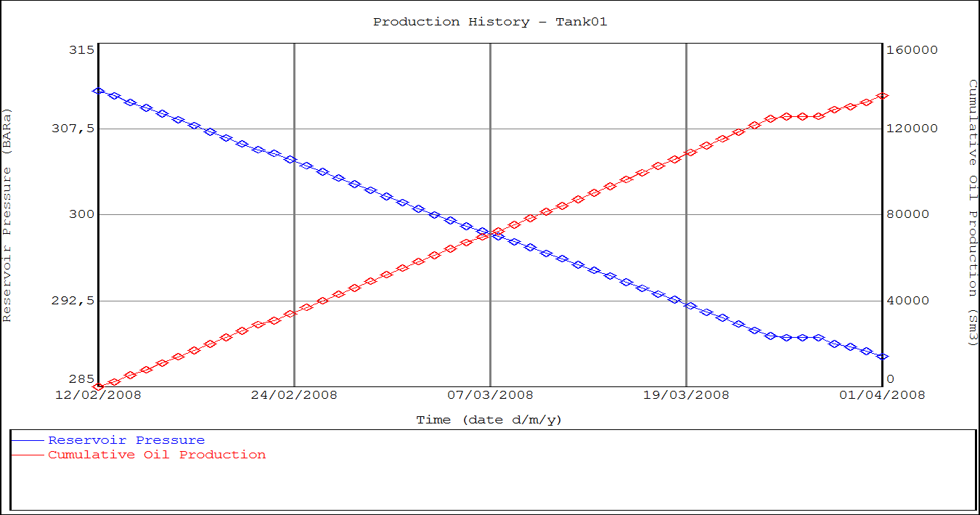This screenshot has height=515, width=980.
Task: Click the 12/02/2008 date label
Action: click(99, 394)
